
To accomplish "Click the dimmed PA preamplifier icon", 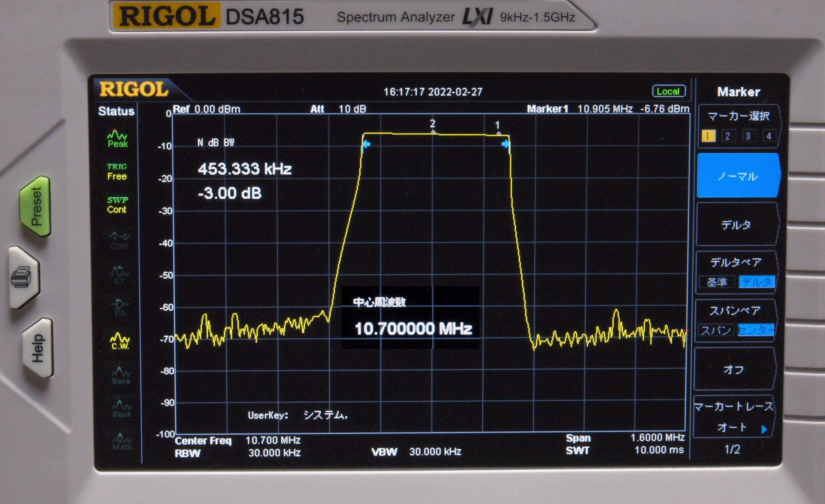I will coord(120,307).
